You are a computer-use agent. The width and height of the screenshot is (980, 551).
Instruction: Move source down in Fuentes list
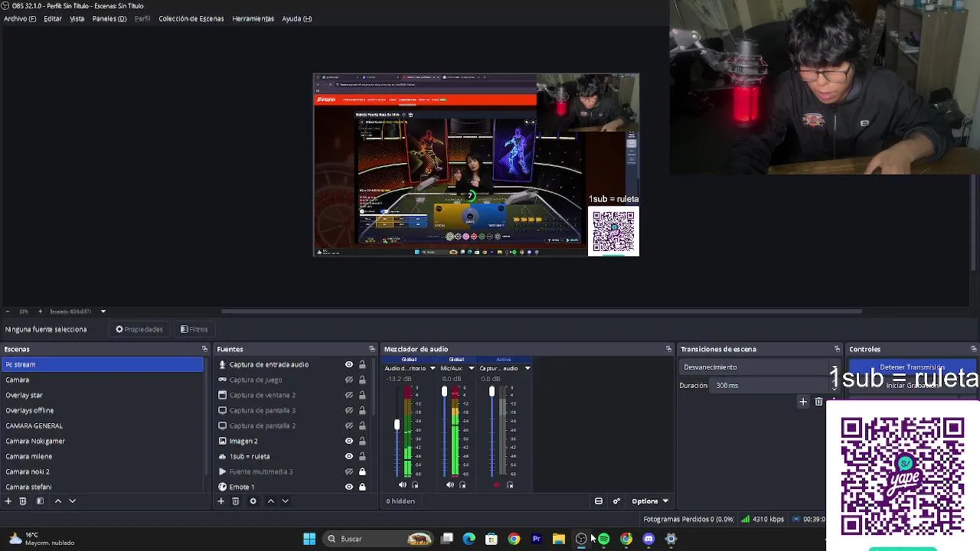(x=285, y=501)
